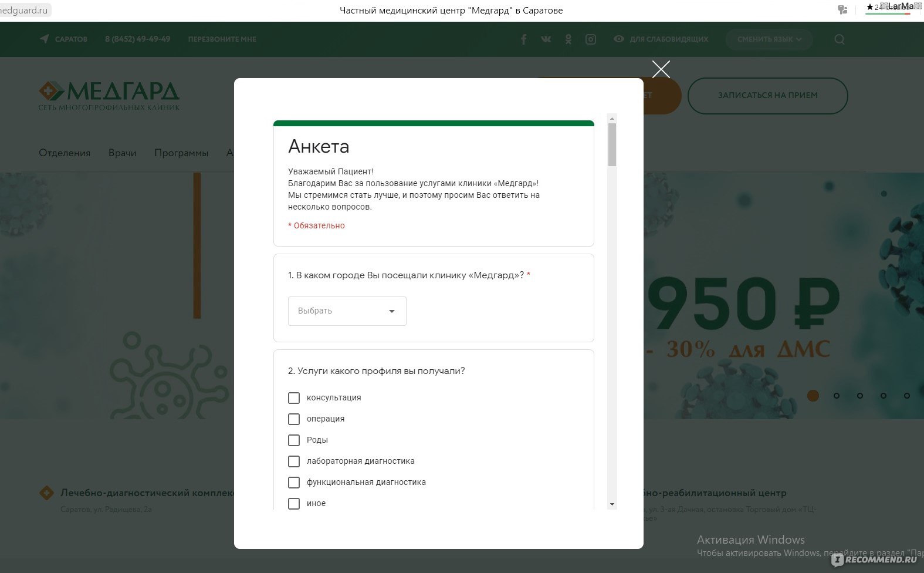Click 'ПЕРЕЗВОНИТЕ МНЕ' callback link

pyautogui.click(x=222, y=39)
